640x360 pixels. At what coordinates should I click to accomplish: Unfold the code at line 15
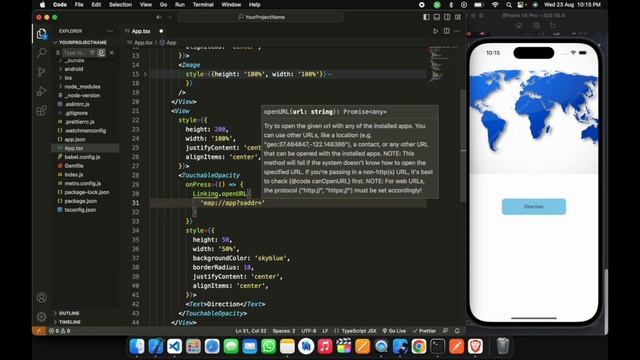point(145,74)
